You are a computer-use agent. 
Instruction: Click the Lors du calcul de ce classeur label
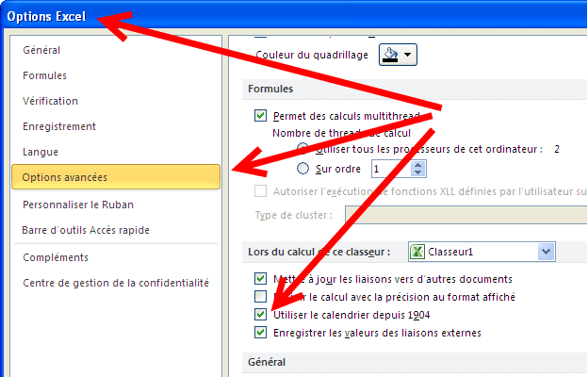pyautogui.click(x=318, y=252)
